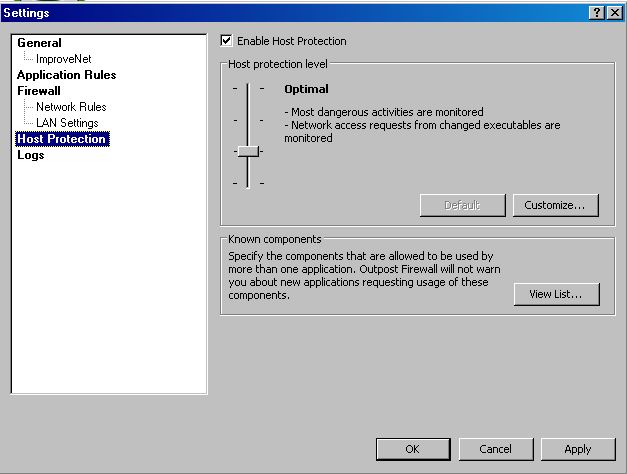Apply the current settings

point(578,449)
